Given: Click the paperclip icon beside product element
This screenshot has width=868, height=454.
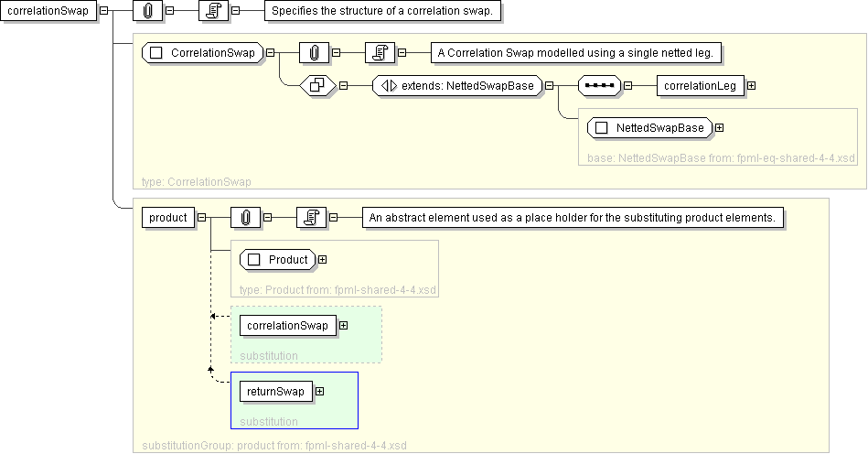Looking at the screenshot, I should (x=245, y=218).
